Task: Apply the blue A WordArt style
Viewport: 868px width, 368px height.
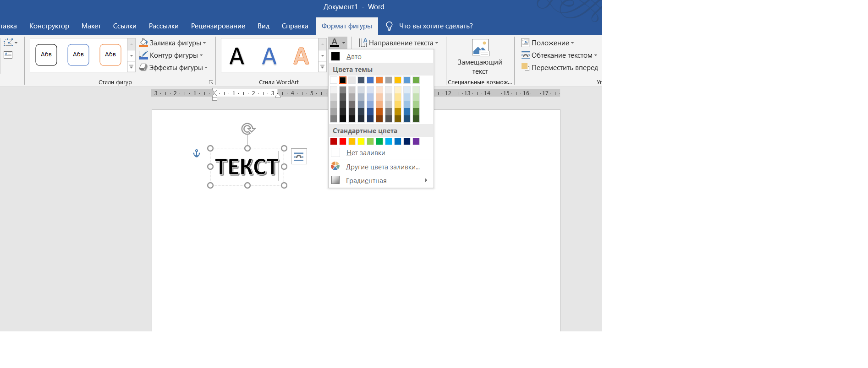Action: click(269, 56)
